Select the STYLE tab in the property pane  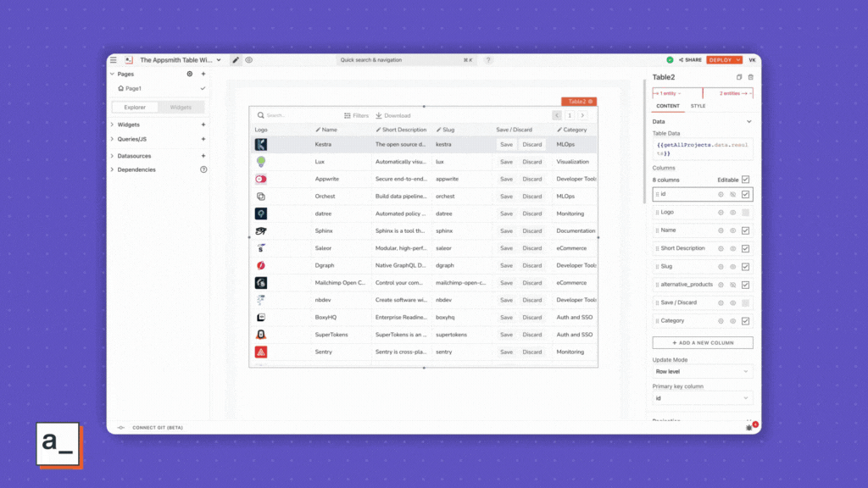pos(698,106)
